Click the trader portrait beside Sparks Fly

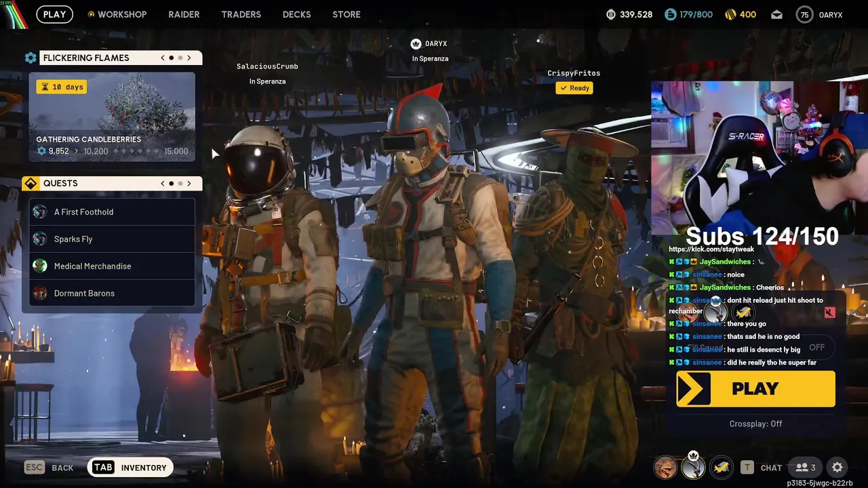click(x=40, y=239)
